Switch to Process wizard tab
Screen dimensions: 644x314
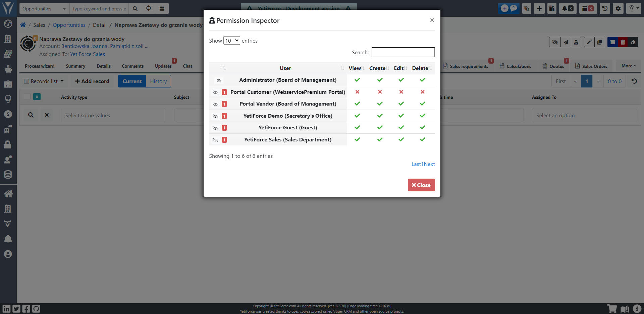[40, 66]
